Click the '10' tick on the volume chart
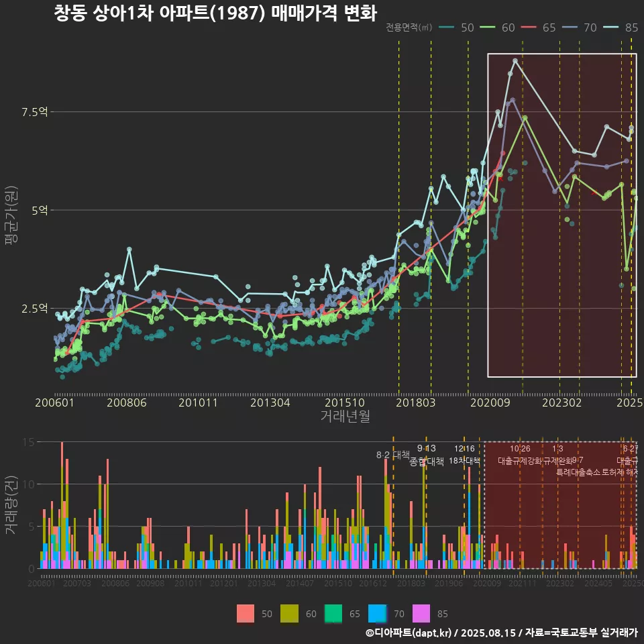 [x=29, y=484]
